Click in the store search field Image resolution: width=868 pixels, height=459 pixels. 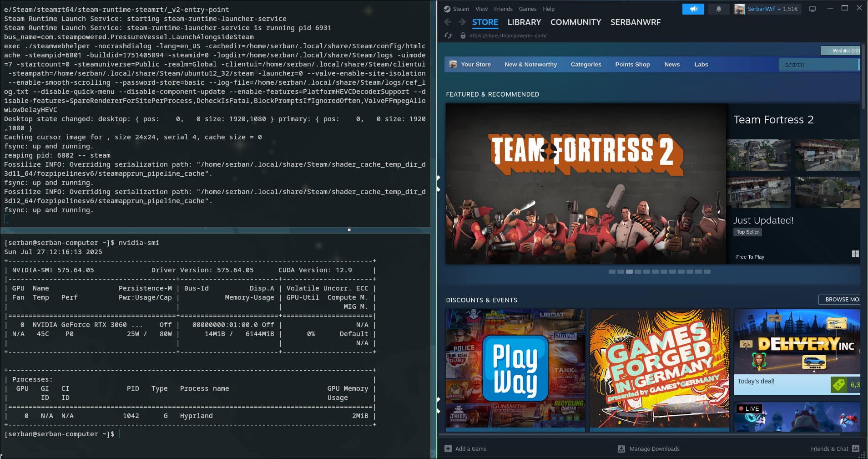pyautogui.click(x=818, y=65)
